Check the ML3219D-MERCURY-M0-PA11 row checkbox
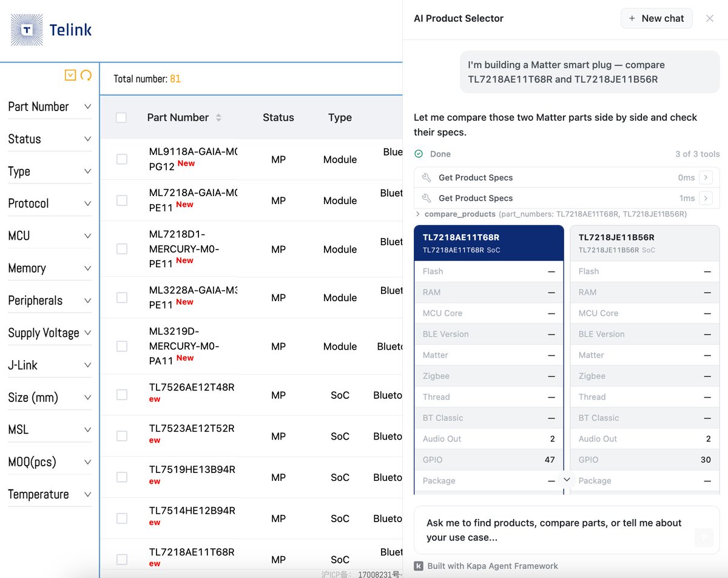Viewport: 728px width, 578px height. click(x=122, y=346)
